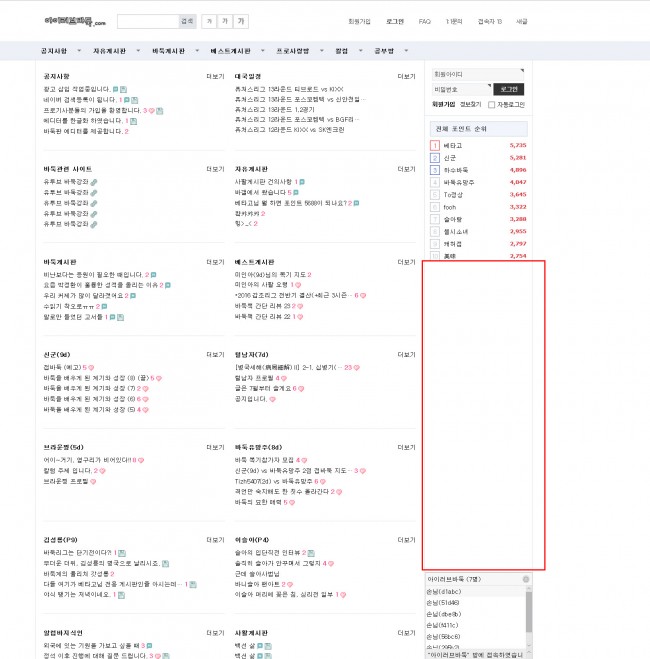Open the 정보찾기 link under the login form
650x659 pixels.
pyautogui.click(x=470, y=104)
